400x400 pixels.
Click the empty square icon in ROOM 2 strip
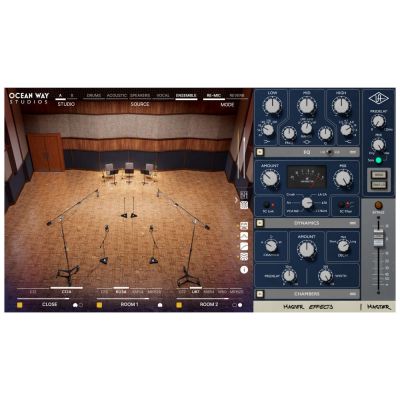tap(234, 305)
